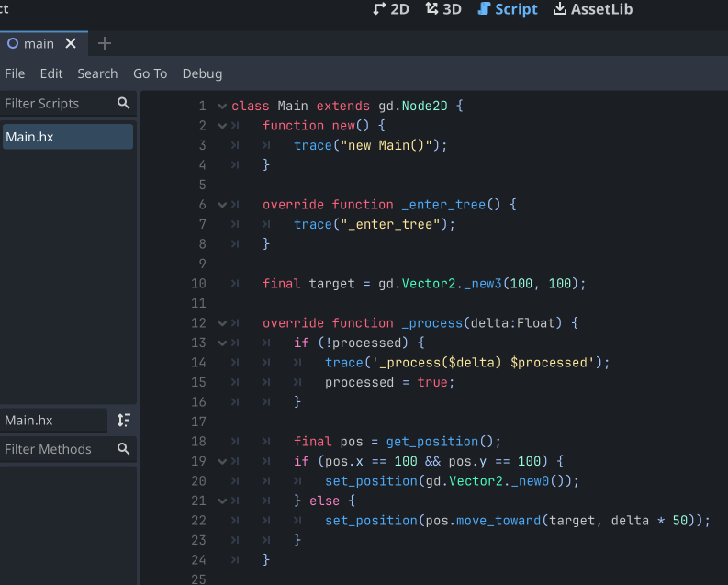This screenshot has height=585, width=728.
Task: Switch to the 2D workspace
Action: 391,9
